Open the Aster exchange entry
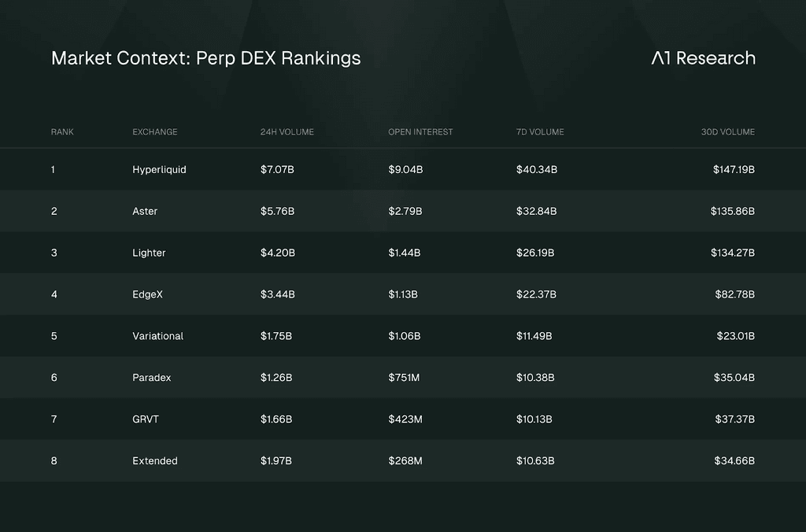The width and height of the screenshot is (806, 532). (145, 211)
